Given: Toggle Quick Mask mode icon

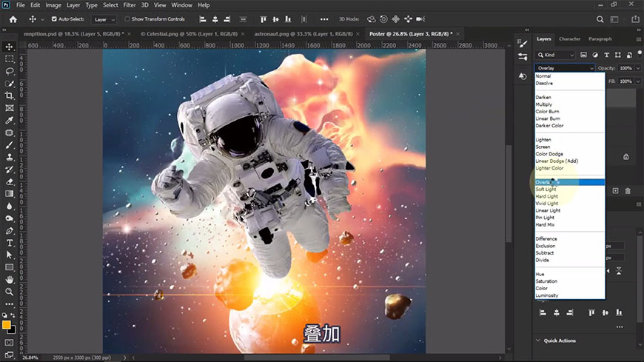Looking at the screenshot, I should (9, 342).
